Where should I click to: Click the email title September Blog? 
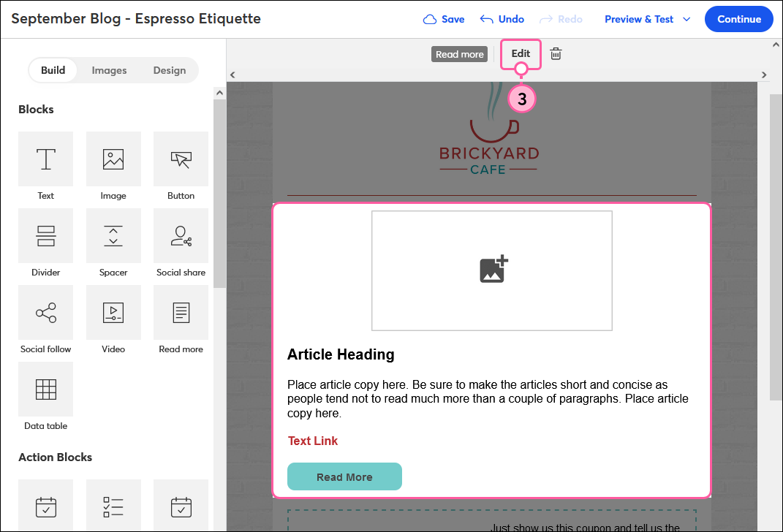[x=136, y=19]
